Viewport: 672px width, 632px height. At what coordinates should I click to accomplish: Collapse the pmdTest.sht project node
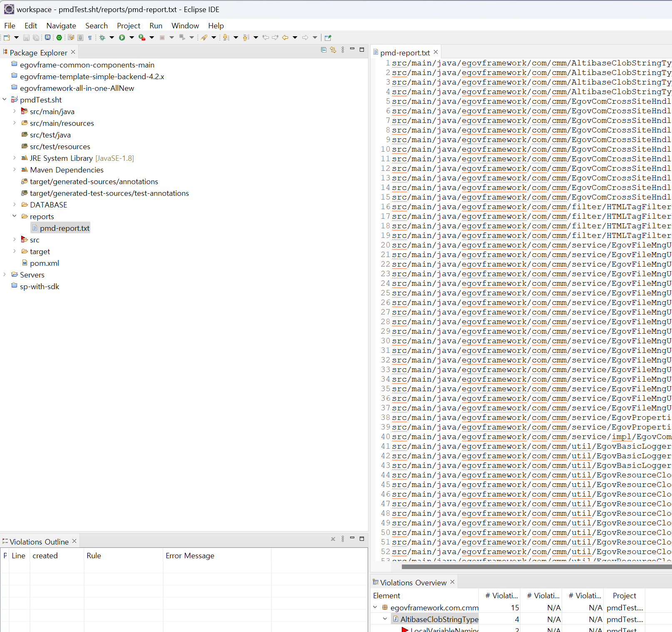pos(5,100)
